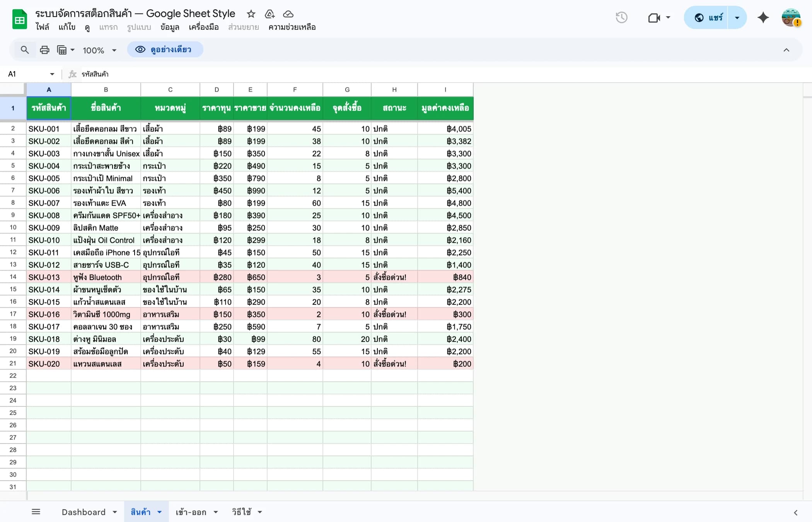Expand the share options dropdown arrow
This screenshot has height=522, width=812.
(x=737, y=17)
